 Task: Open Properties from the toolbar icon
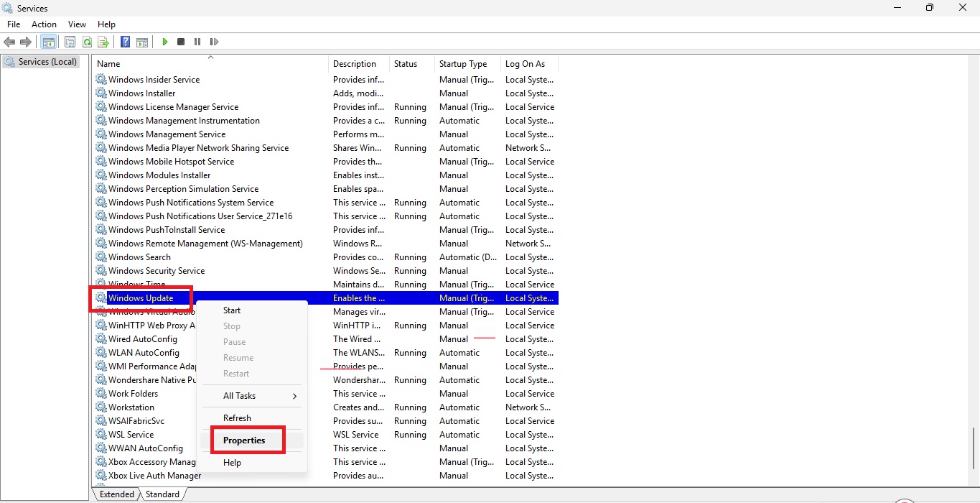point(70,42)
